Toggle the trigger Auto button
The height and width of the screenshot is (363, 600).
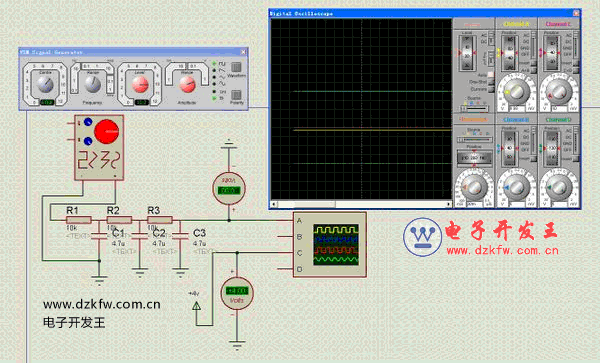[x=490, y=75]
